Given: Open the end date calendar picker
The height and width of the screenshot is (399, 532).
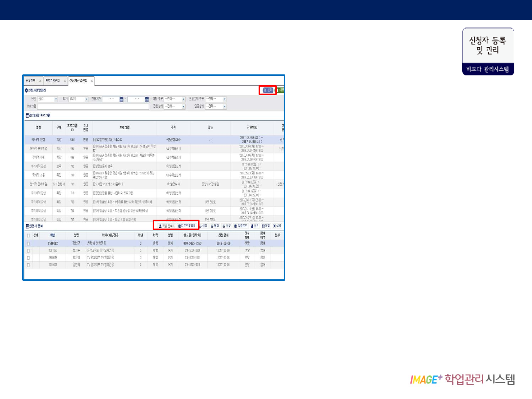Looking at the screenshot, I should pyautogui.click(x=147, y=99).
